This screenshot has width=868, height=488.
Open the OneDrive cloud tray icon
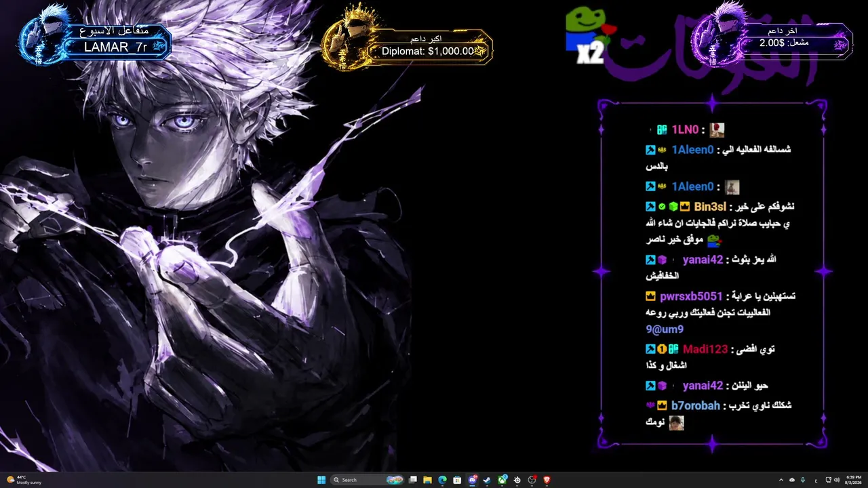[x=792, y=480]
